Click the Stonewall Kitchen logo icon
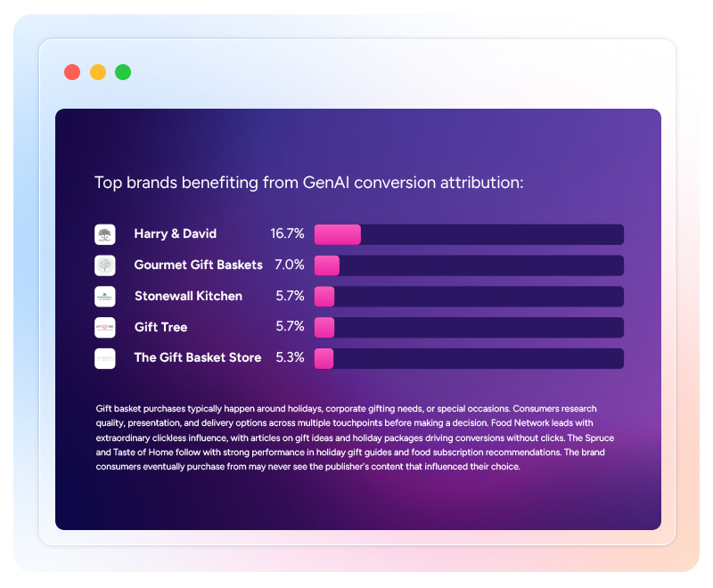The image size is (713, 588). coord(105,297)
